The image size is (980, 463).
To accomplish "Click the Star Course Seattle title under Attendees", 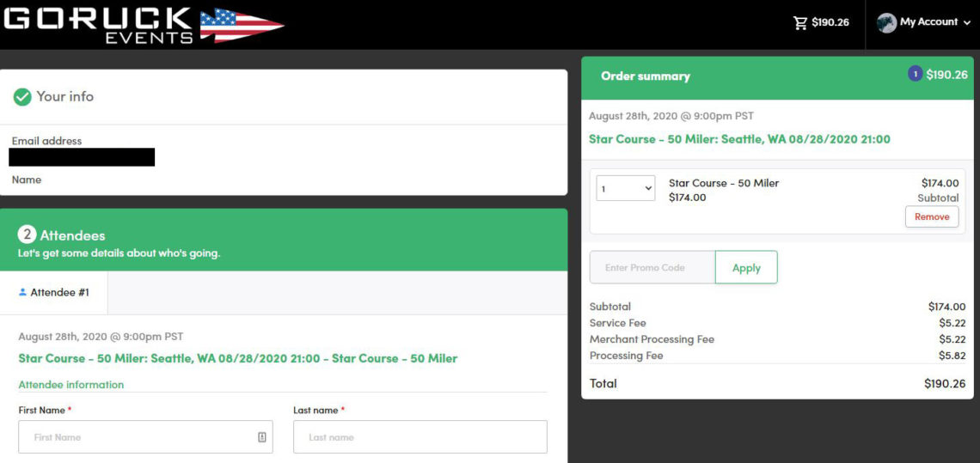I will [237, 359].
